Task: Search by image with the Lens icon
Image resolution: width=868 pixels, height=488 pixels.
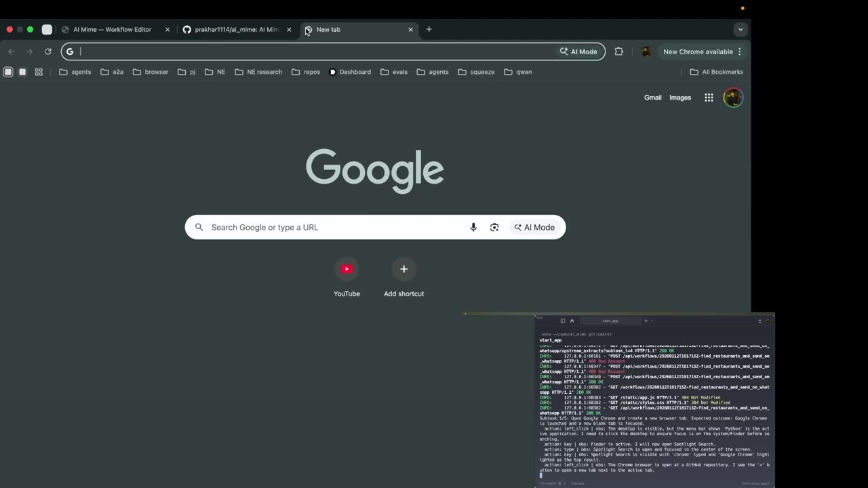Action: pos(494,227)
